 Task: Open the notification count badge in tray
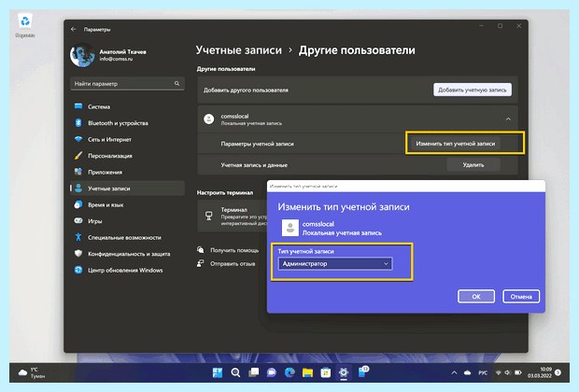pyautogui.click(x=558, y=372)
